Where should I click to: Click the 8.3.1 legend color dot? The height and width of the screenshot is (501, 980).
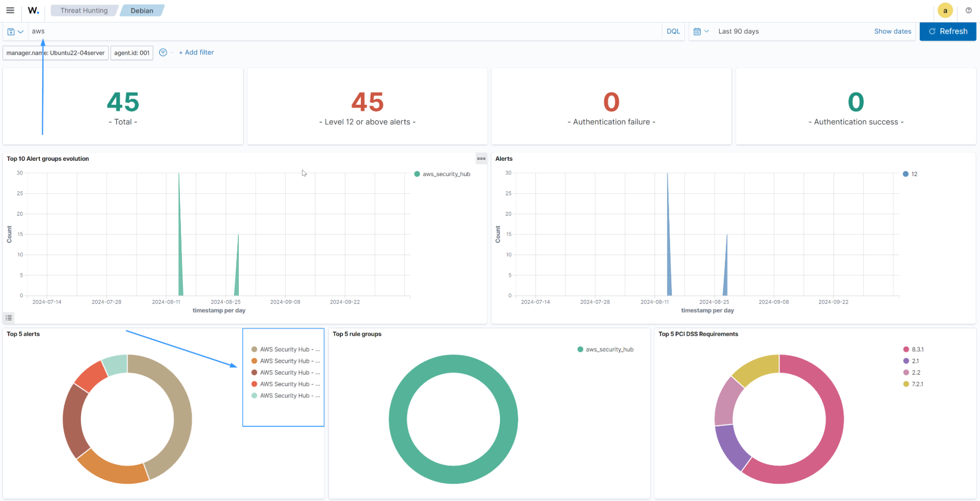[x=906, y=350]
